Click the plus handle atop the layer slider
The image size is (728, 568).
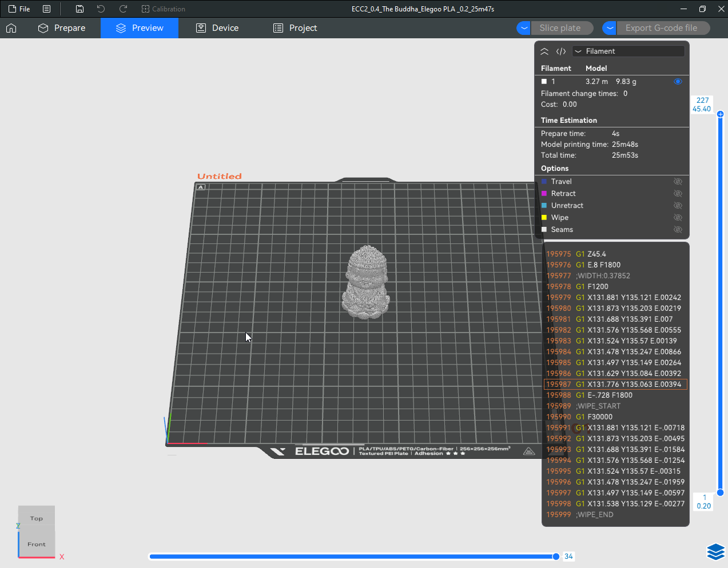tap(720, 114)
